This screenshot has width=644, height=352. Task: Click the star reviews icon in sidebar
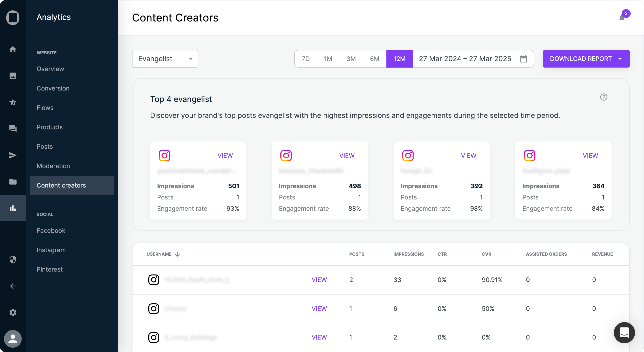[x=13, y=102]
